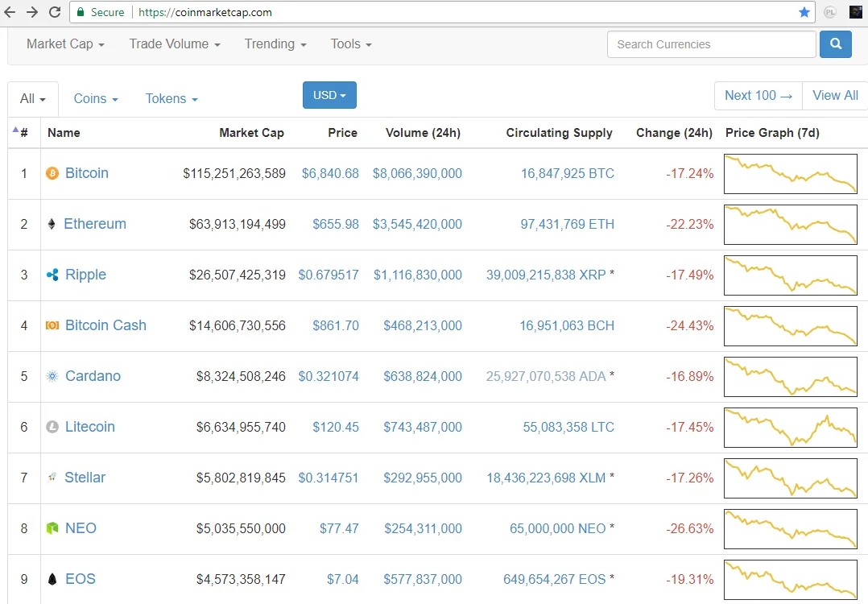Expand the All filter dropdown
The width and height of the screenshot is (868, 604).
33,98
